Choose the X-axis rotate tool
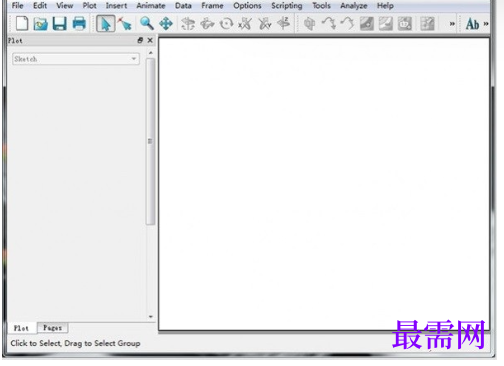The height and width of the screenshot is (366, 504). click(245, 24)
